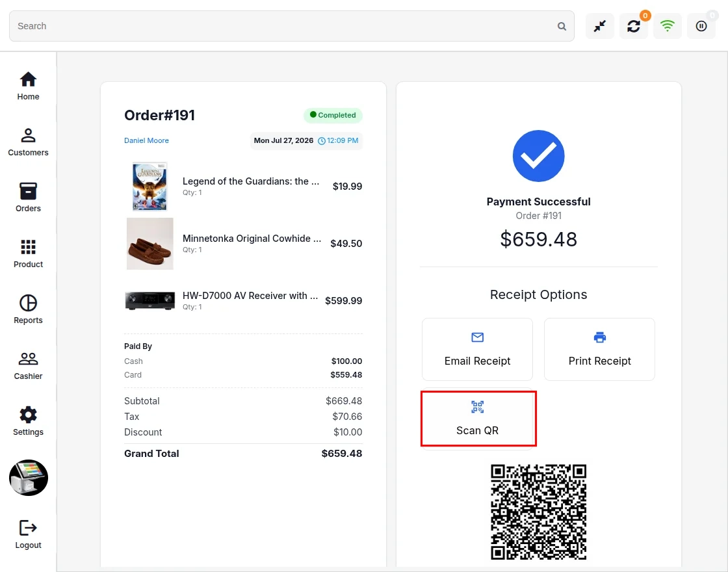The width and height of the screenshot is (728, 572).
Task: Click the Wi-Fi connection status icon
Action: pos(667,26)
